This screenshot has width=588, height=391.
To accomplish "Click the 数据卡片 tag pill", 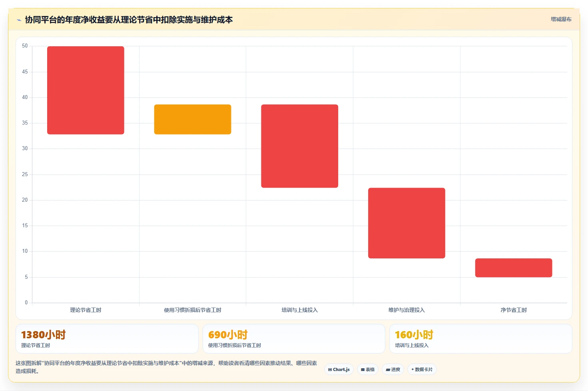I will [422, 369].
